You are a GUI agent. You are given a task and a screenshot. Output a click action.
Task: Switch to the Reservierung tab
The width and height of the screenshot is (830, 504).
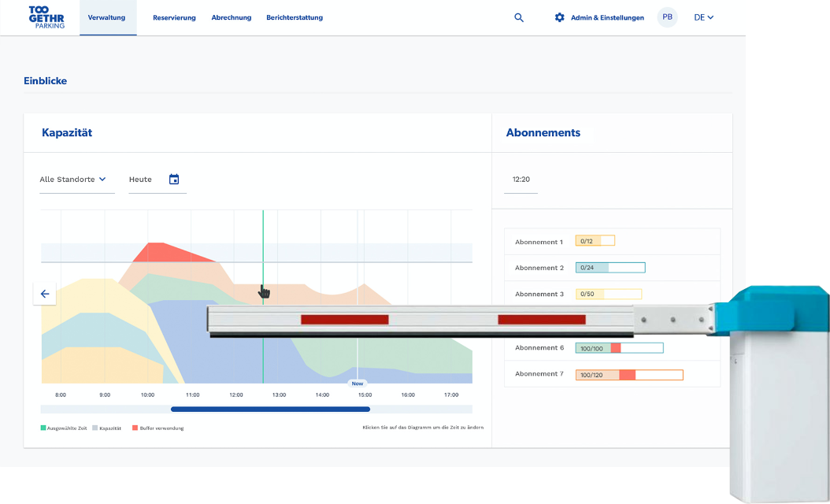(174, 17)
